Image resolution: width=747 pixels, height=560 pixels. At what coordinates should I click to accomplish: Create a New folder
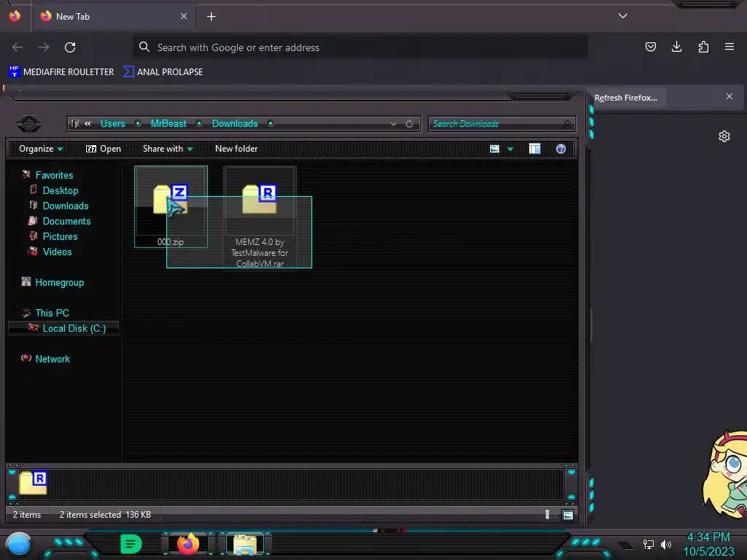click(236, 149)
